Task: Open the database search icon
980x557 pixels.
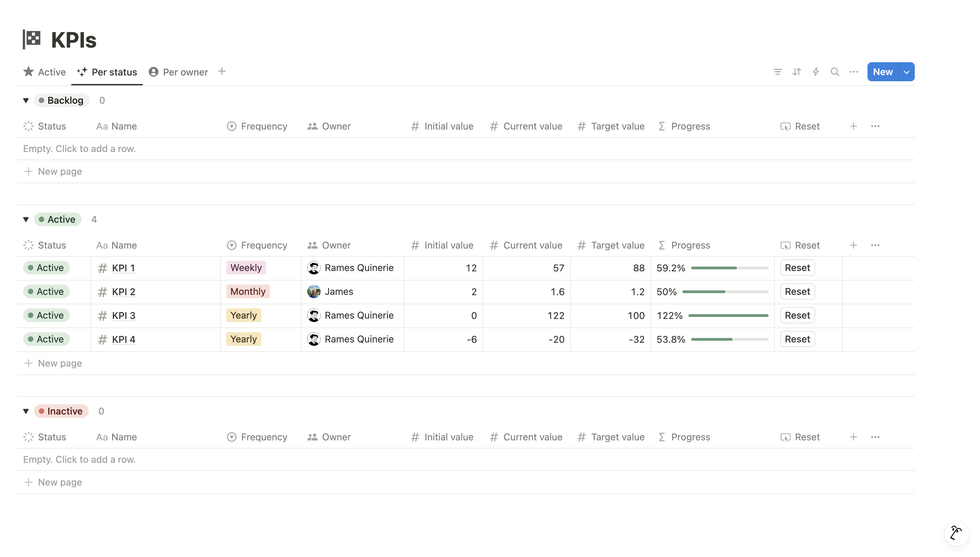Action: [x=835, y=71]
